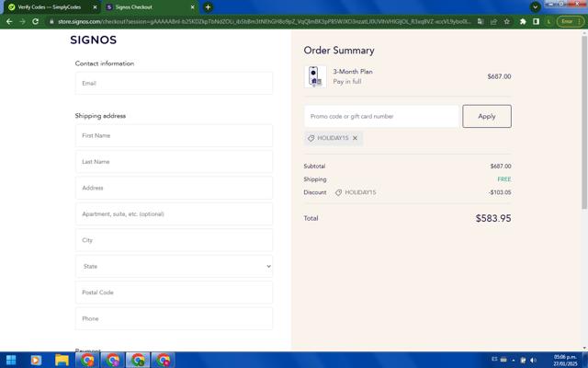Open the tab search dropdown arrow
The height and width of the screenshot is (368, 588).
(x=535, y=7)
